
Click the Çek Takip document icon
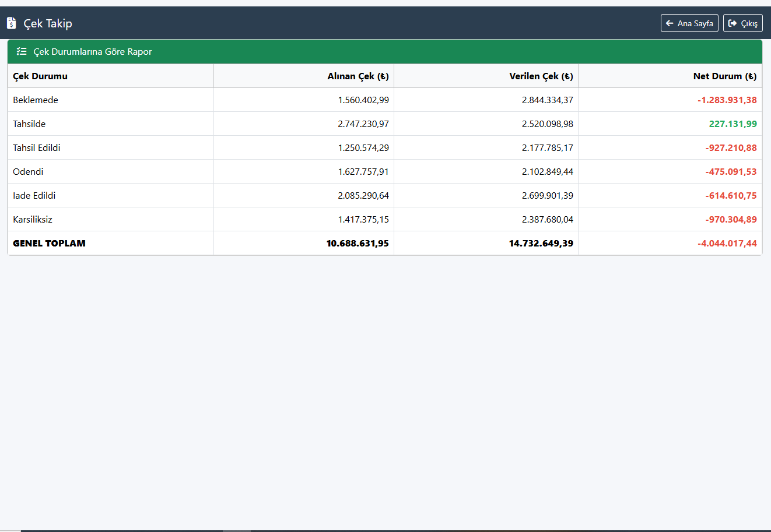[11, 23]
